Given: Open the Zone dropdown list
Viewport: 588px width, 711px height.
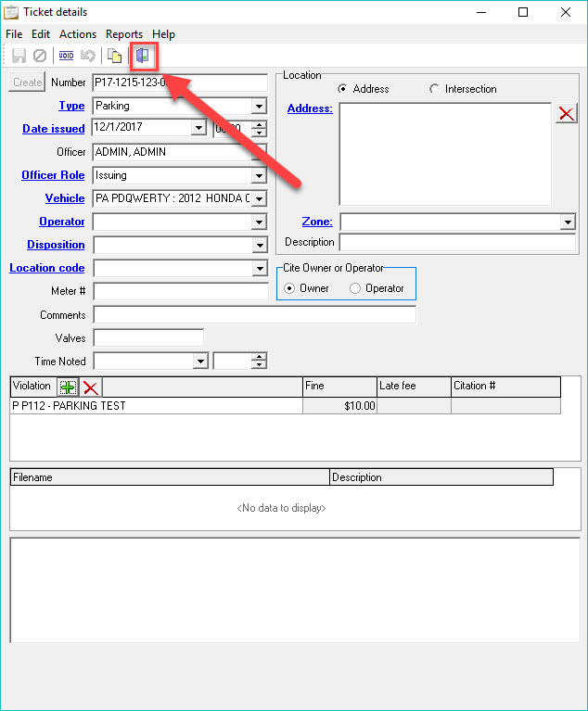Looking at the screenshot, I should pyautogui.click(x=567, y=222).
